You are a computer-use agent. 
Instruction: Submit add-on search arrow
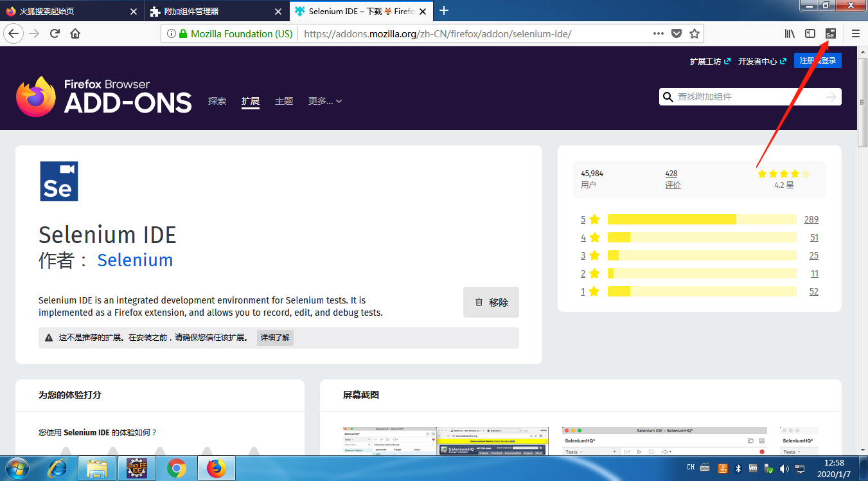point(831,96)
